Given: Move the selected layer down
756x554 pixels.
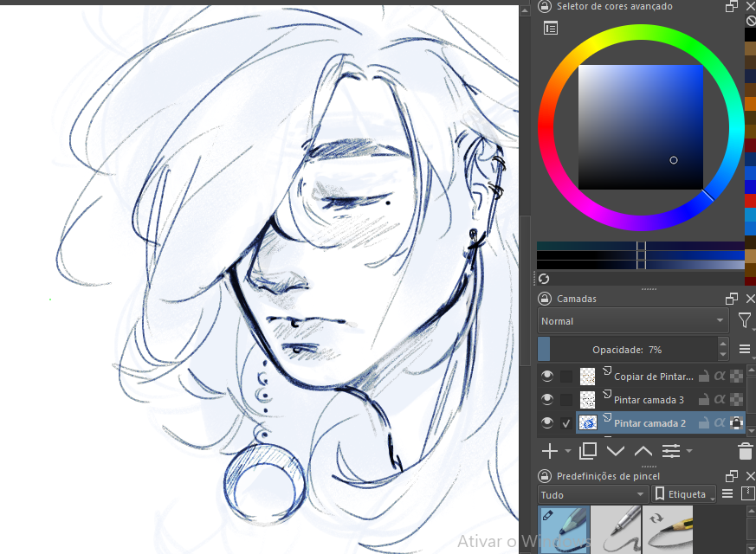Looking at the screenshot, I should pyautogui.click(x=615, y=451).
